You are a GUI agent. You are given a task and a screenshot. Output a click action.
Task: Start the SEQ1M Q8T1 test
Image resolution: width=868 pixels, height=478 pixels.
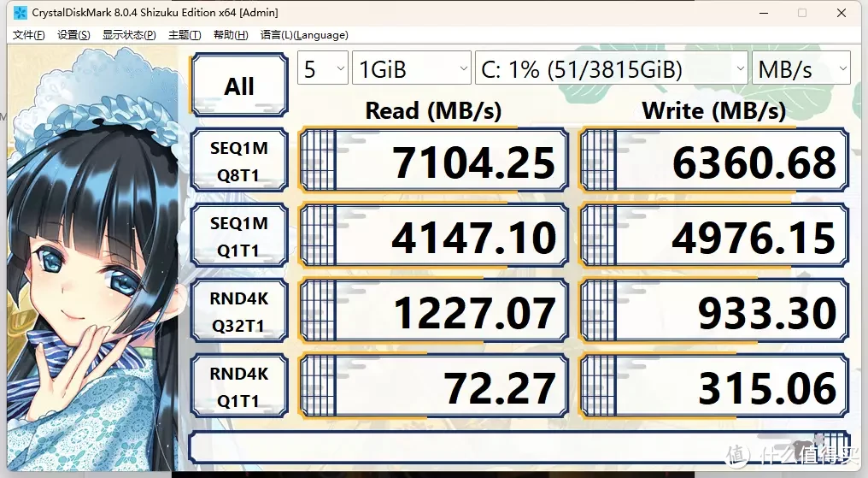tap(239, 160)
